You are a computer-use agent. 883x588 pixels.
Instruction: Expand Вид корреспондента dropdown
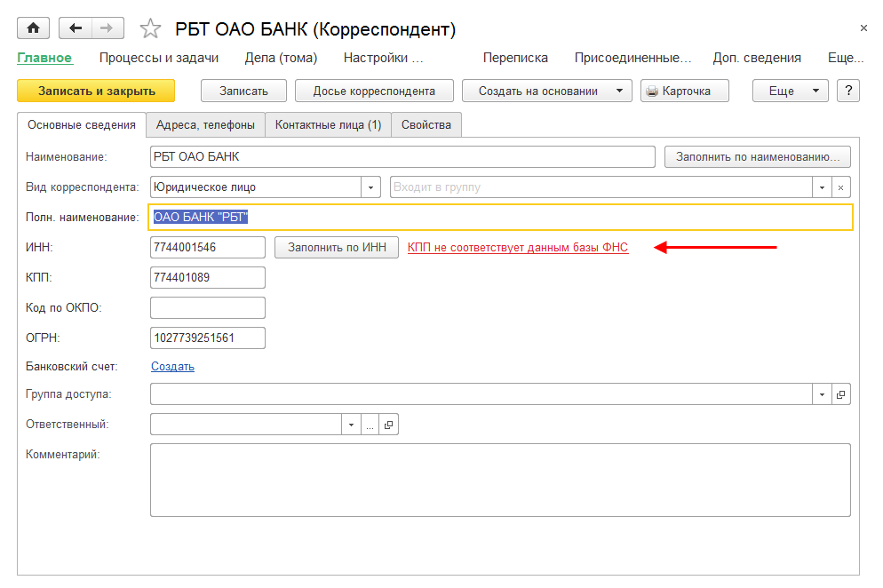(x=370, y=187)
